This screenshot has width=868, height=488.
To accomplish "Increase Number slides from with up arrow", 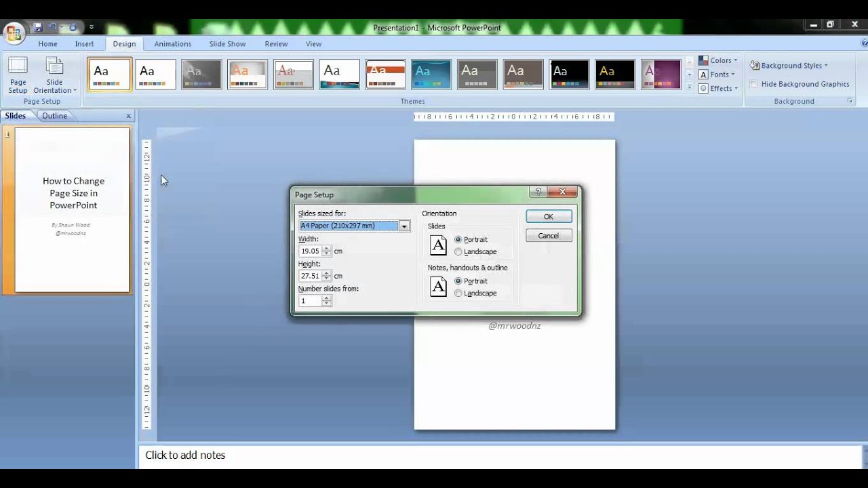I will pos(327,298).
